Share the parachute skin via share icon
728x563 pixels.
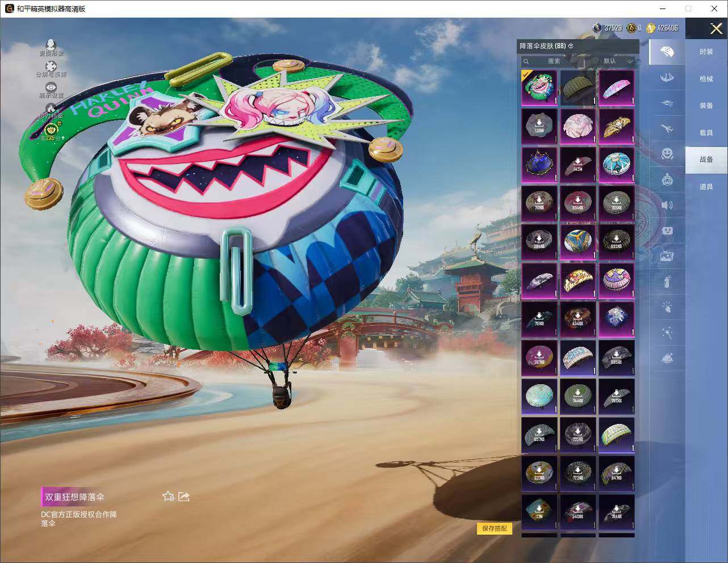pyautogui.click(x=184, y=497)
